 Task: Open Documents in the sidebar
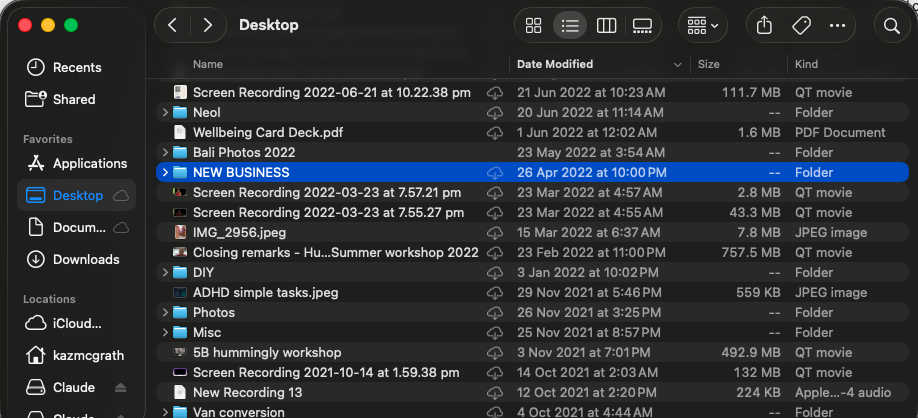pyautogui.click(x=76, y=228)
